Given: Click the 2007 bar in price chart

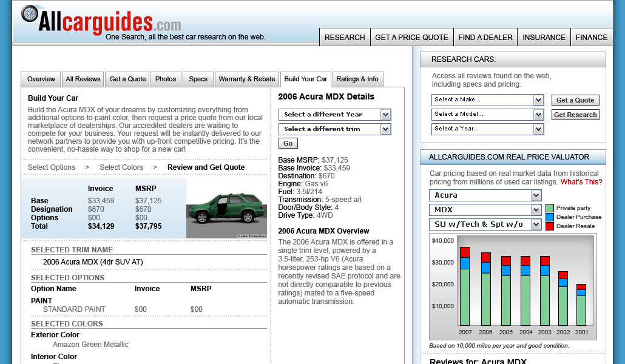Looking at the screenshot, I should (465, 291).
